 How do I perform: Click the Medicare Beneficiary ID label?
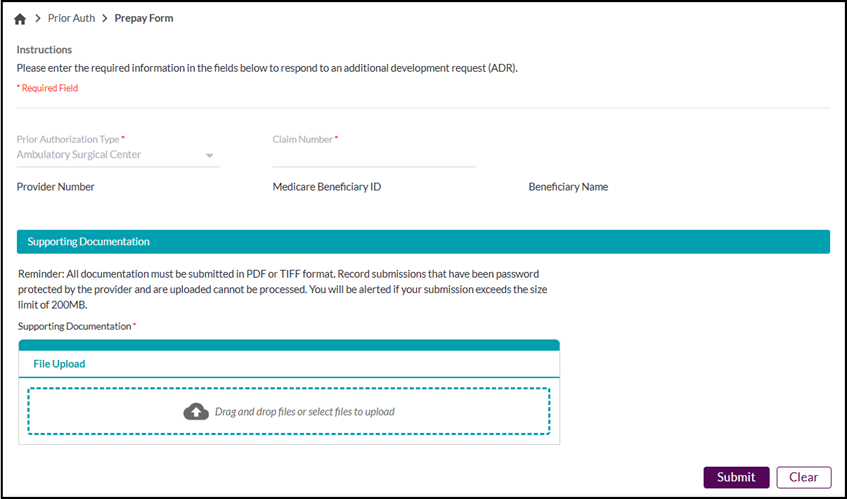point(326,187)
